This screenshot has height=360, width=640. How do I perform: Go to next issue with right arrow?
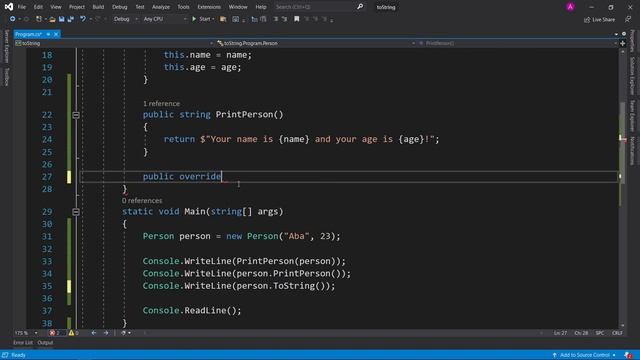106,333
